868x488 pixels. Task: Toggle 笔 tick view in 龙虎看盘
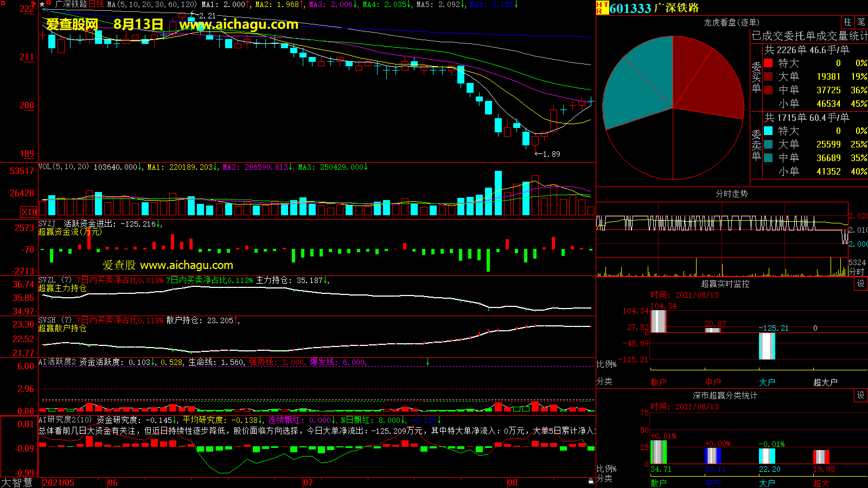(x=861, y=22)
